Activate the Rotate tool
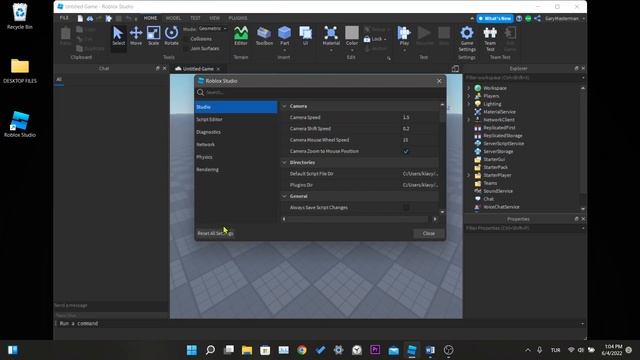640x360 pixels. 171,36
